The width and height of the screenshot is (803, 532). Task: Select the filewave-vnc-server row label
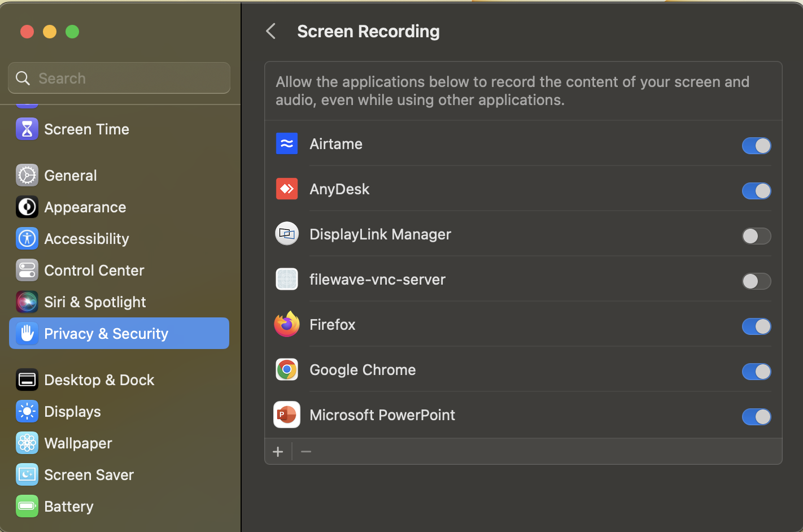point(377,280)
